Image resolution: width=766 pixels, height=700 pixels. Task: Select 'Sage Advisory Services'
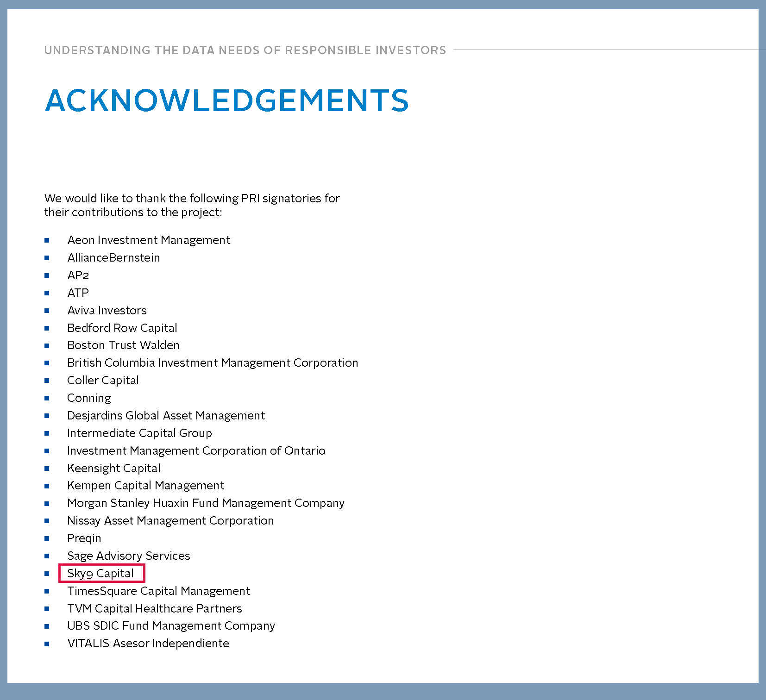(x=129, y=556)
